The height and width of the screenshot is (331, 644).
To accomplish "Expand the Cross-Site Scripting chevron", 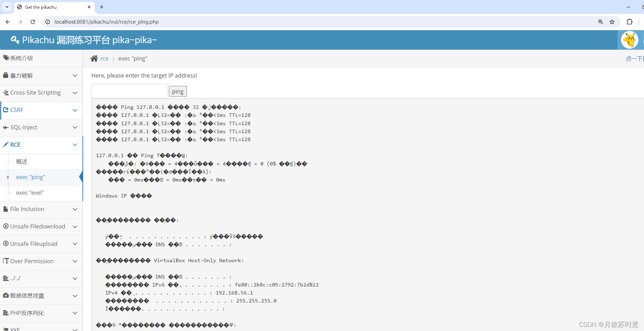I will (75, 93).
